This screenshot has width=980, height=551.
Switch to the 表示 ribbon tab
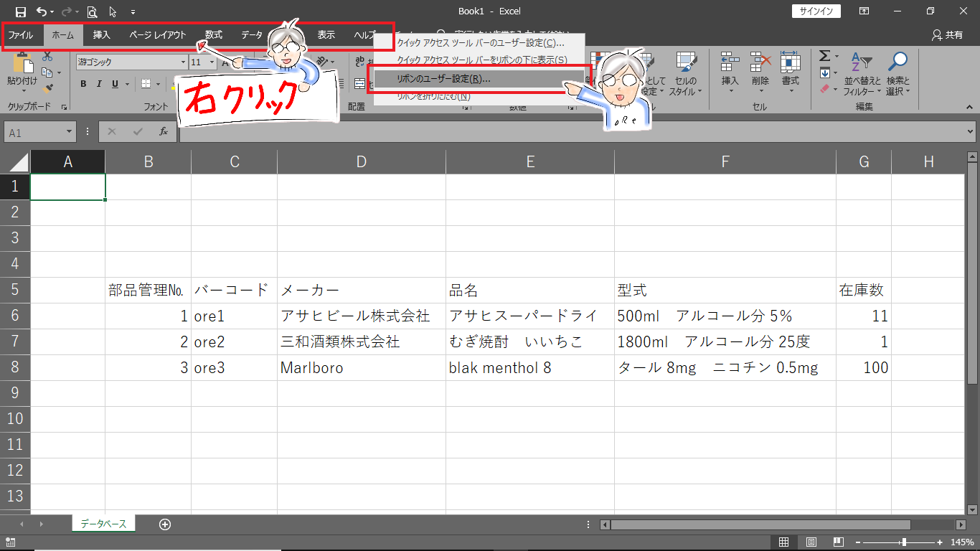coord(326,34)
